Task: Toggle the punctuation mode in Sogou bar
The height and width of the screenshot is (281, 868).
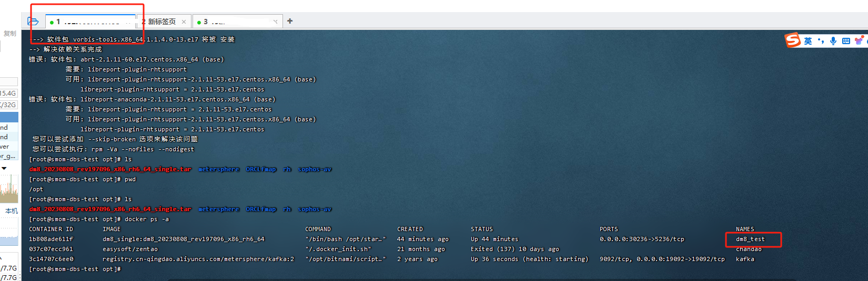Action: pyautogui.click(x=821, y=41)
